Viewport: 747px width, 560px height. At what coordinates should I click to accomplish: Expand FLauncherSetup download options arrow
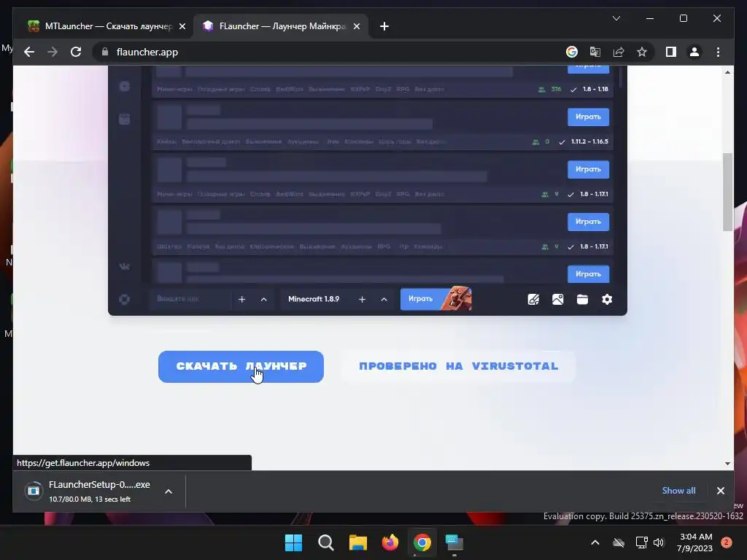(169, 491)
